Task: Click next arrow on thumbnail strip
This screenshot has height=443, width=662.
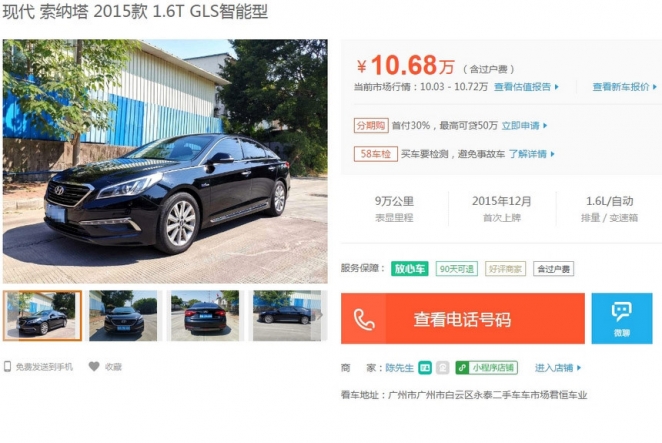Action: click(x=320, y=315)
